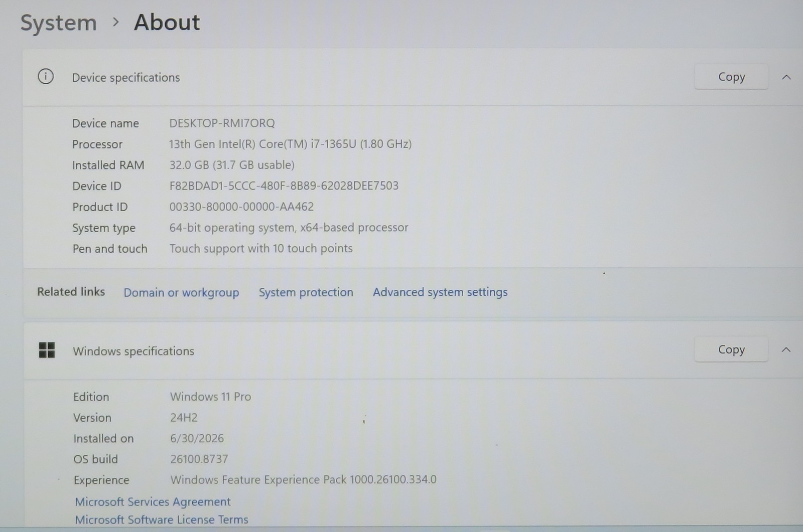Select device name DESKTOP-RMI7ORQ
The image size is (803, 532).
(222, 123)
